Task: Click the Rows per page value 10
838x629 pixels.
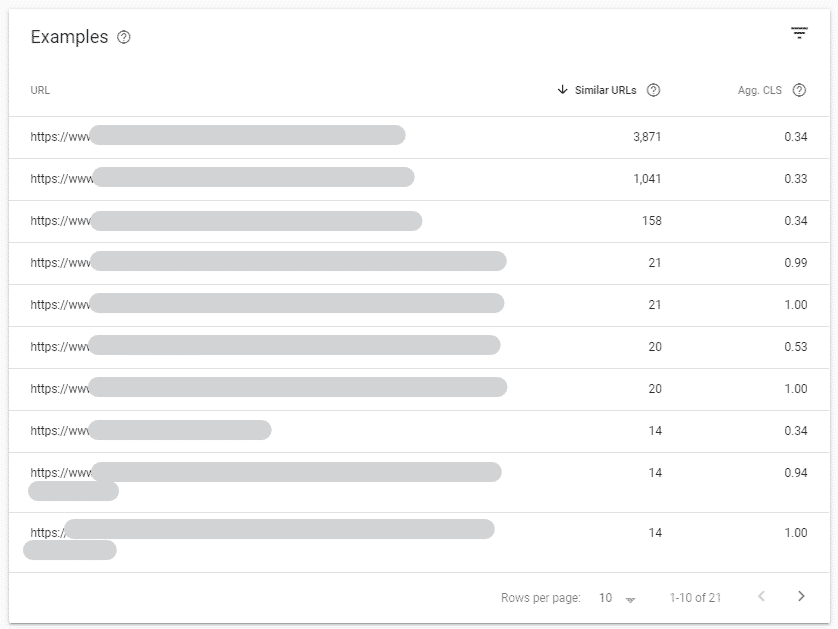Action: coord(606,598)
